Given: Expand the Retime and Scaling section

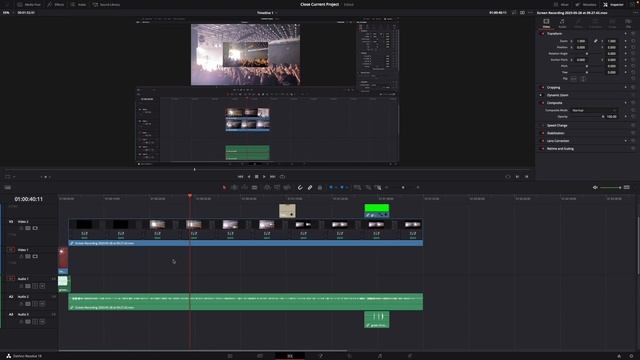Looking at the screenshot, I should coord(560,149).
